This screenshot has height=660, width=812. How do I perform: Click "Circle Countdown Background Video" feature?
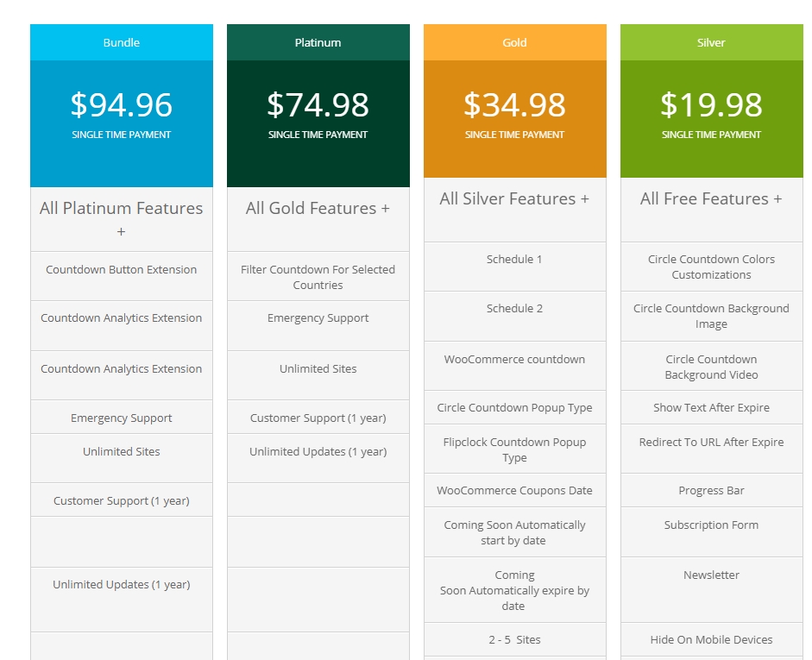click(712, 367)
